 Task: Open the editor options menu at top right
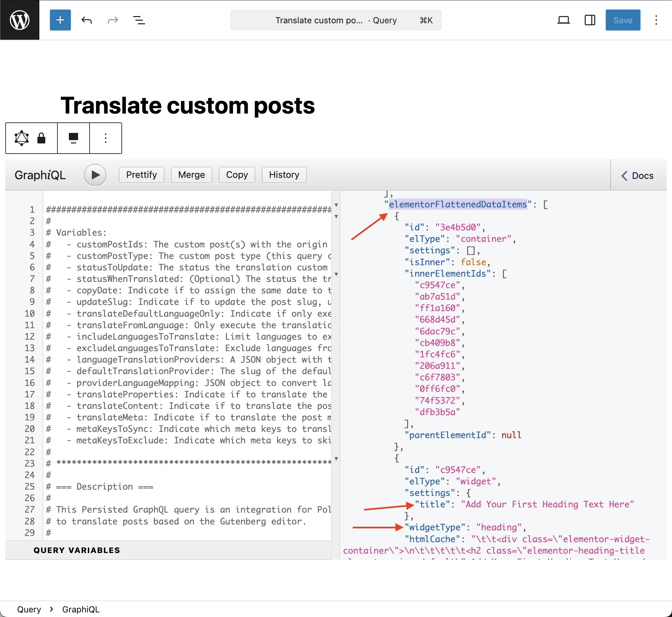[656, 20]
